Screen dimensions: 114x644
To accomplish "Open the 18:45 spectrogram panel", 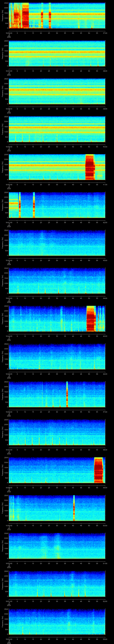I will pos(57,357).
